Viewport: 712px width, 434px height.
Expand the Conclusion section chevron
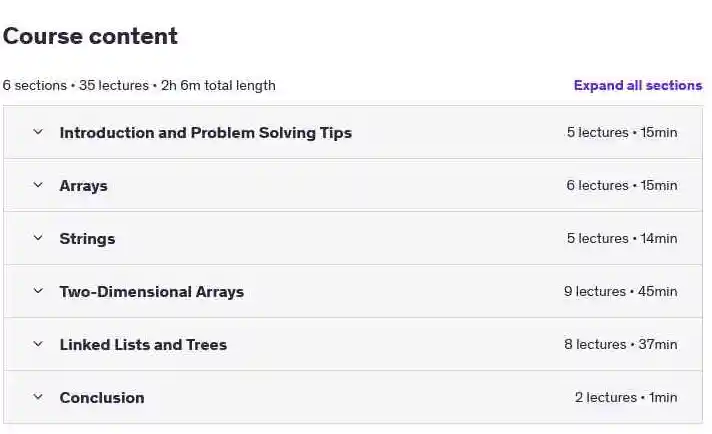click(38, 397)
